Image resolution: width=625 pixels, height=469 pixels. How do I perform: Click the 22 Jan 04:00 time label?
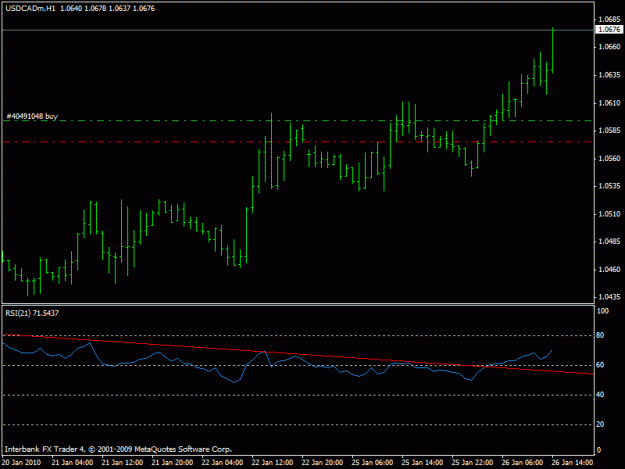point(222,463)
